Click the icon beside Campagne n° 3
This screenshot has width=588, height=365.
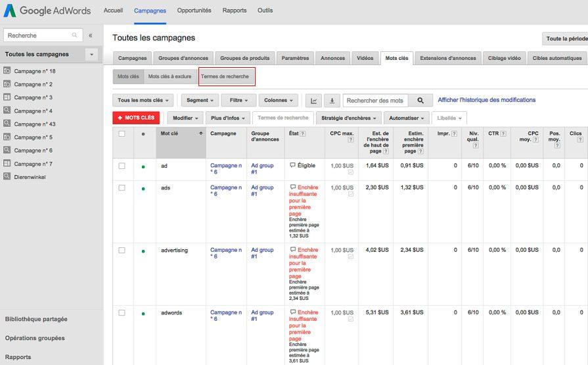coord(7,97)
